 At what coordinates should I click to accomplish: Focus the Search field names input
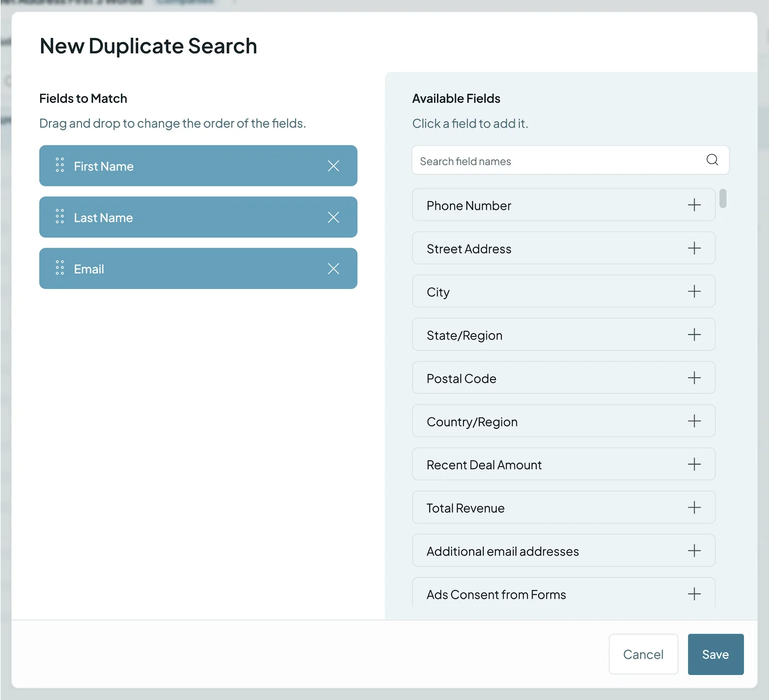click(571, 160)
